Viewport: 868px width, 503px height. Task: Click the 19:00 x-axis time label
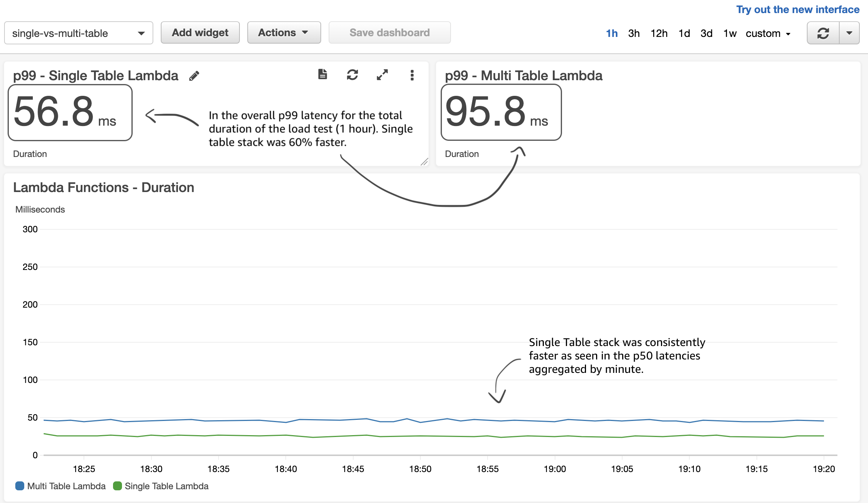tap(555, 469)
